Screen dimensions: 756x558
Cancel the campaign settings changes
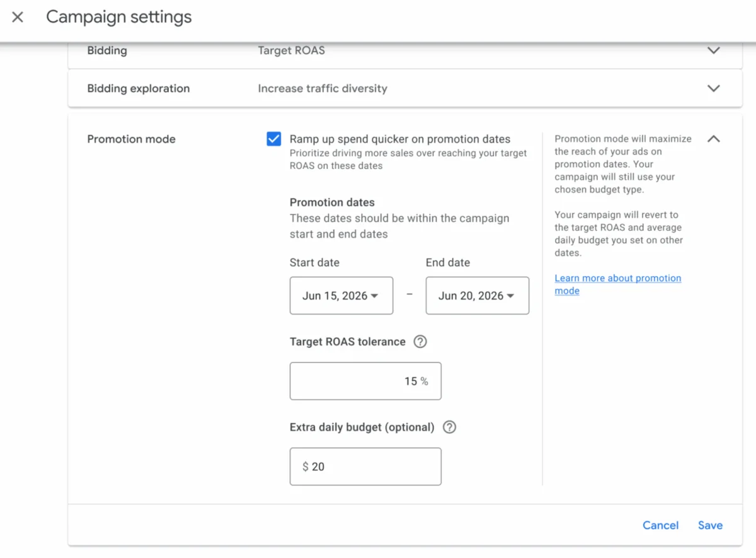click(660, 525)
